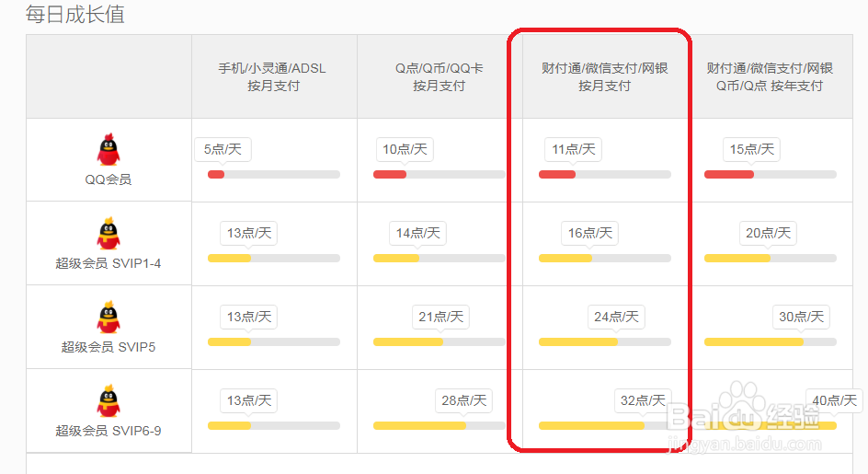
Task: Click the 11点/天 label in highlighted column
Action: click(574, 149)
